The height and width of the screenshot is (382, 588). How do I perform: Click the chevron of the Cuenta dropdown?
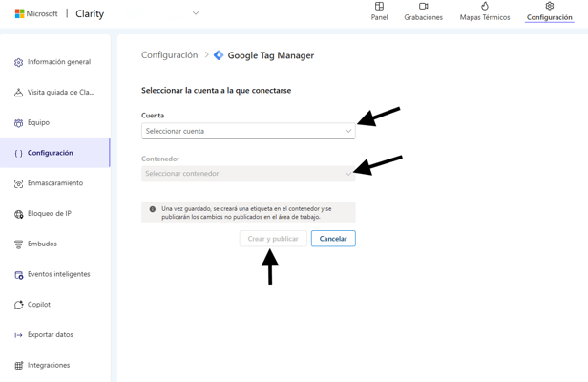pyautogui.click(x=348, y=131)
